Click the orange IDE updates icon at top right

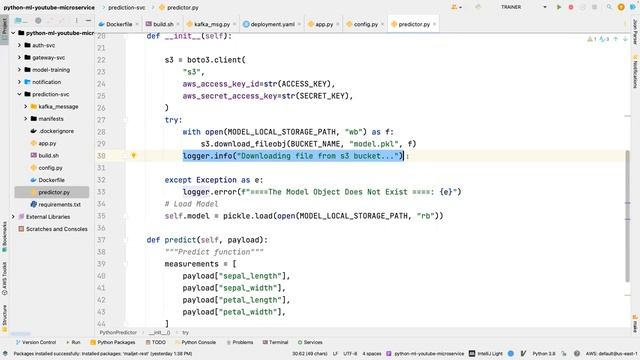(x=621, y=7)
